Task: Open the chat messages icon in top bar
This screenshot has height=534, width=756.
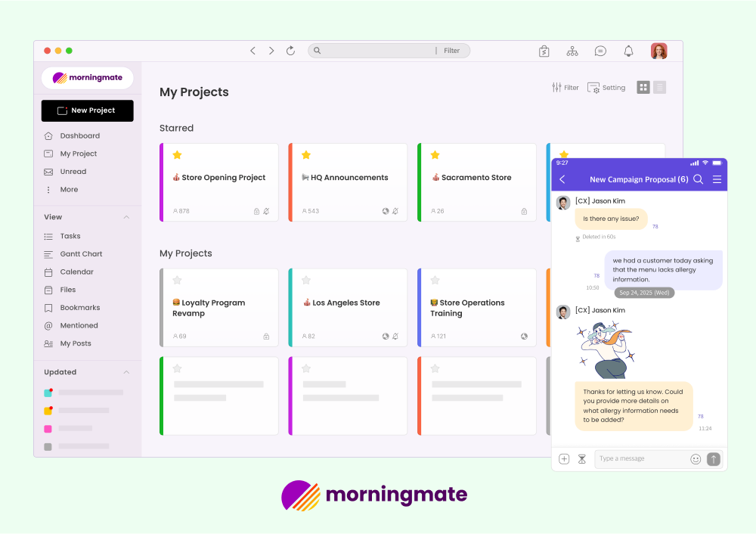Action: tap(600, 51)
